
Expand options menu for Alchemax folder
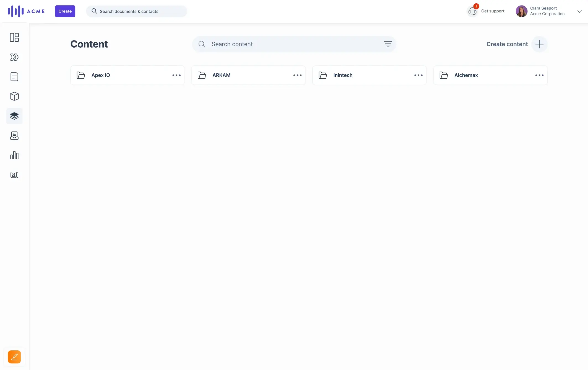point(539,75)
